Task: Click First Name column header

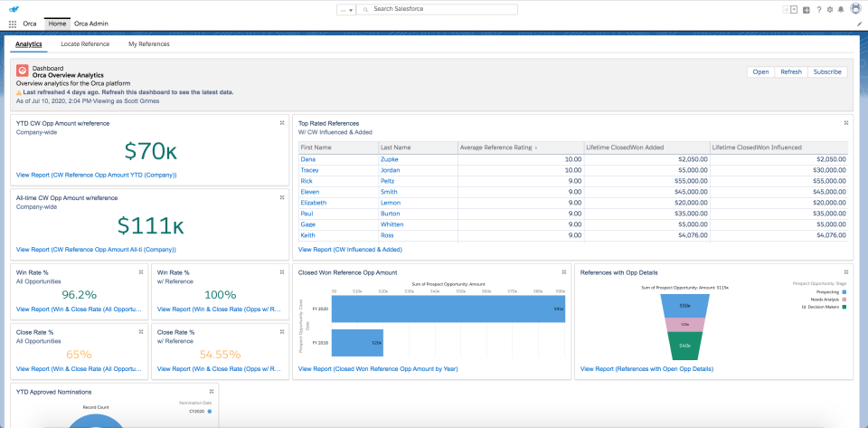Action: point(338,147)
